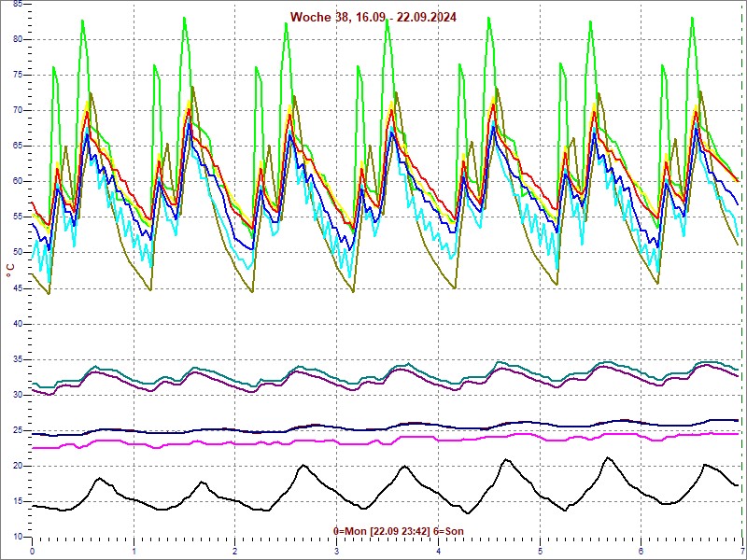Click the x-axis day label 1
The height and width of the screenshot is (560, 747).
click(x=134, y=552)
